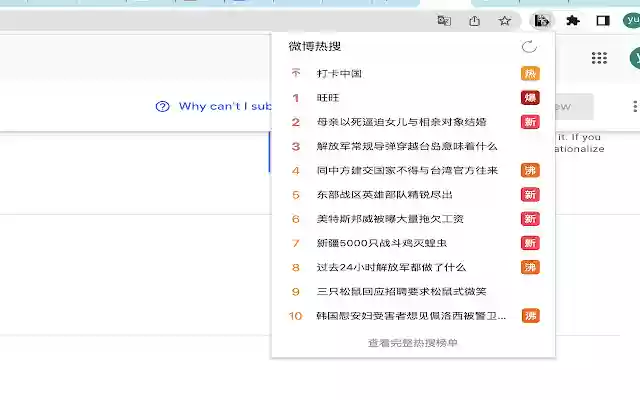Open the "Why can't I sub..." help link
This screenshot has height=400, width=640.
[225, 107]
